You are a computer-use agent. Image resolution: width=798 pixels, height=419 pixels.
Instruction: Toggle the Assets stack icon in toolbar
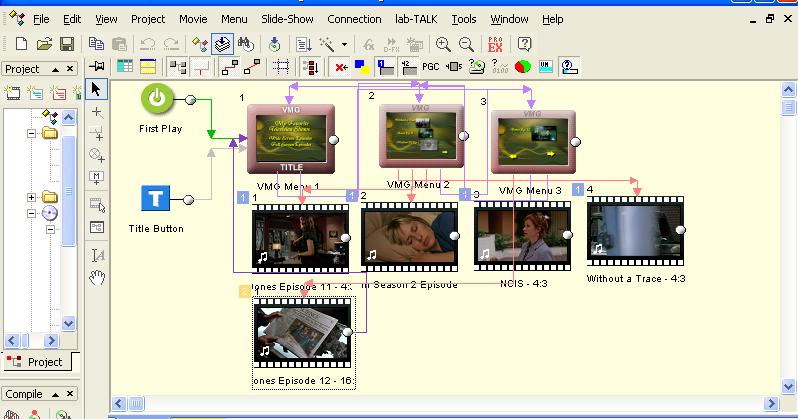[x=222, y=44]
